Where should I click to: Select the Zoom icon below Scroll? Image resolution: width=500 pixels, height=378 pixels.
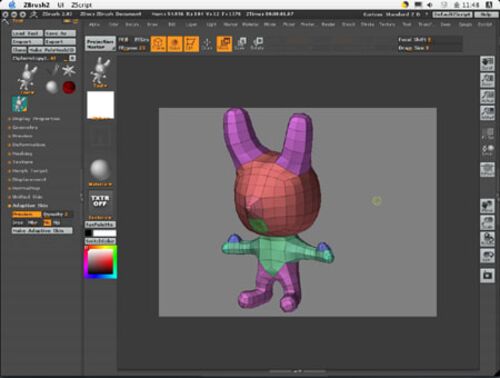tap(487, 80)
